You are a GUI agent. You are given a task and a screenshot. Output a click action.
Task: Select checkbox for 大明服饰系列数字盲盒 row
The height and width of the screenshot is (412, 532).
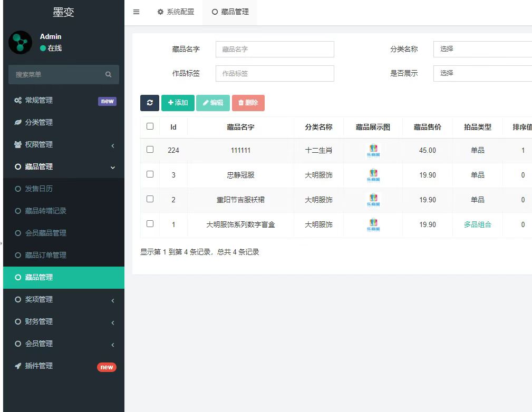click(150, 224)
